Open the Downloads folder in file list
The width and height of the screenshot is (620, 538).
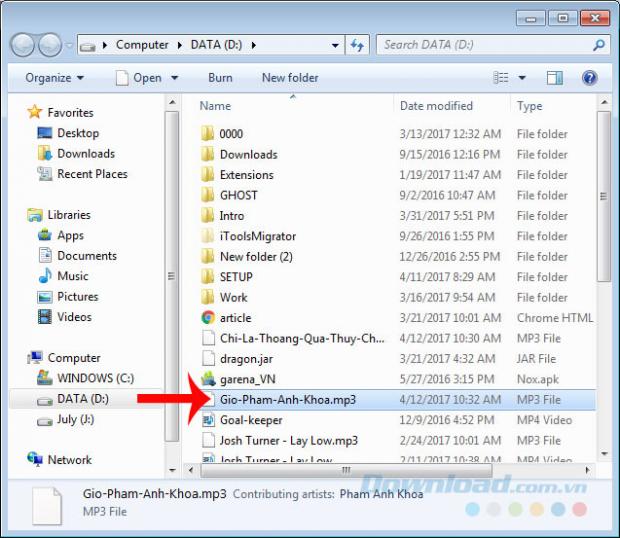tap(248, 154)
